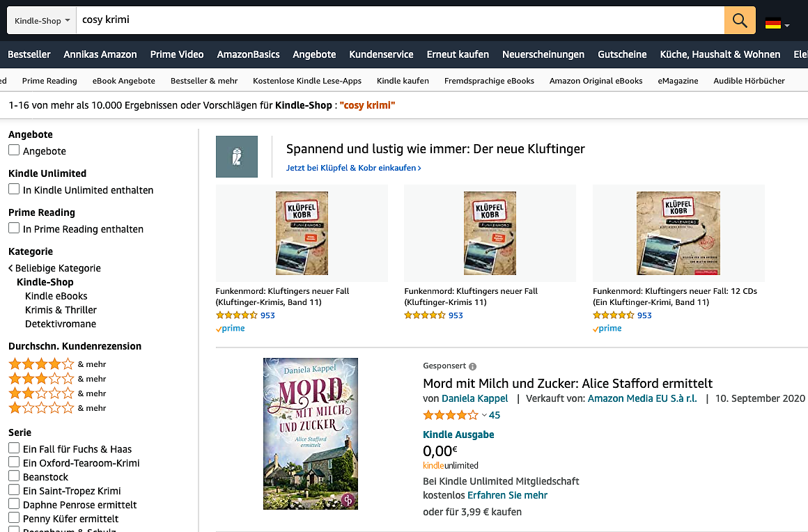Switch to Prime Reading sub-navigation tab

click(x=49, y=81)
